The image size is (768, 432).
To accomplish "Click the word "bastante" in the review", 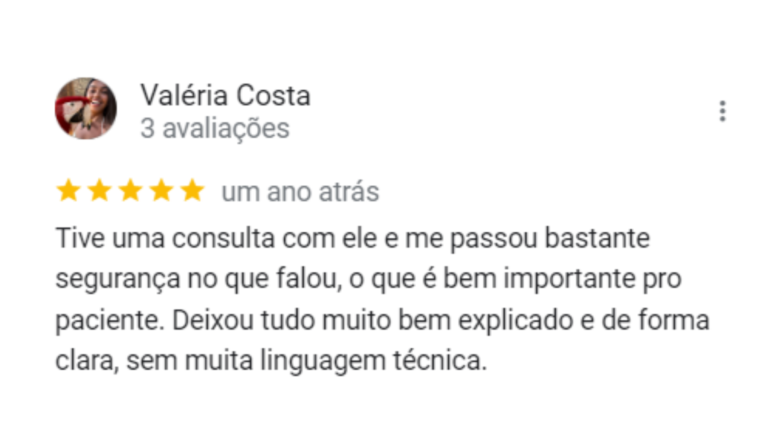I will [x=598, y=239].
